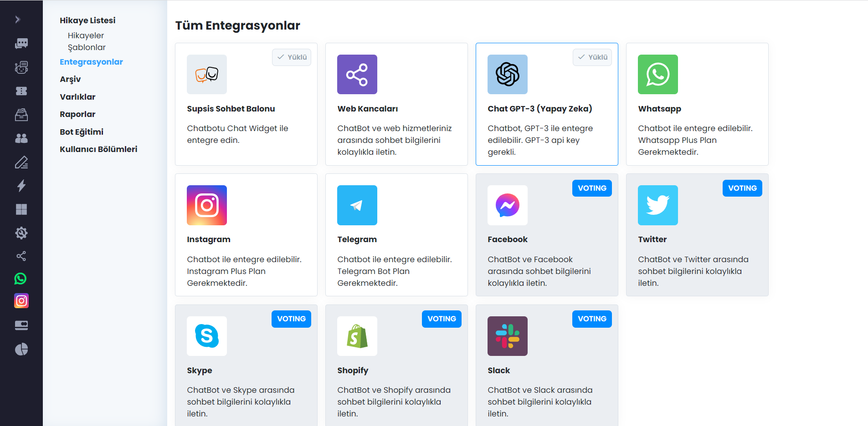Open the pie chart icon in sidebar
The width and height of the screenshot is (868, 426).
21,349
